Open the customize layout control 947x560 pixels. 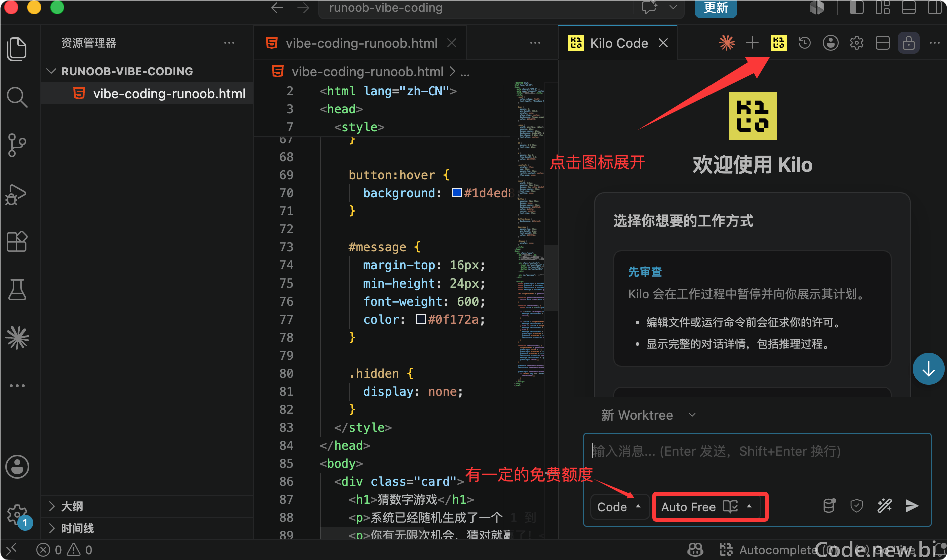click(x=883, y=8)
